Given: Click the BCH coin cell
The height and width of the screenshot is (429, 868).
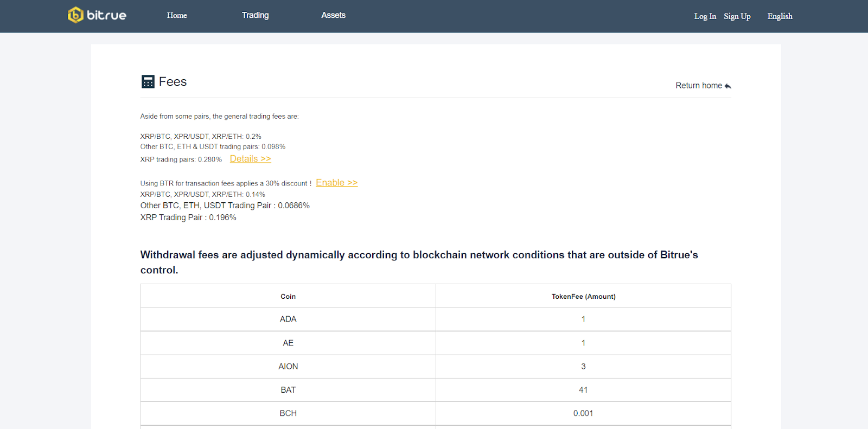Looking at the screenshot, I should pos(288,413).
